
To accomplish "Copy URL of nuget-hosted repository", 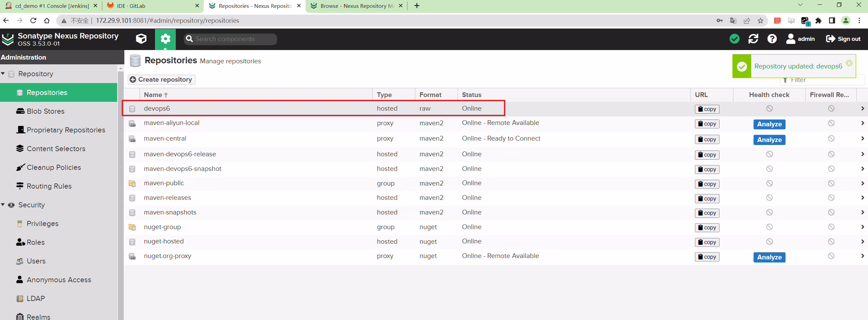I will point(707,242).
